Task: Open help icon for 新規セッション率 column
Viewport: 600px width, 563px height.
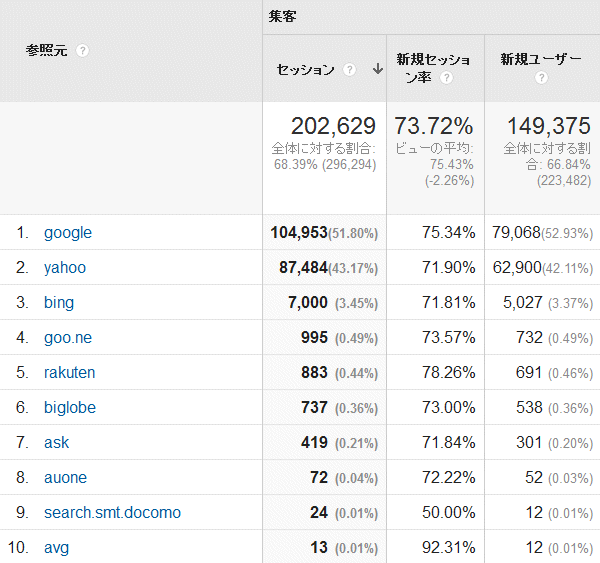Action: [446, 78]
